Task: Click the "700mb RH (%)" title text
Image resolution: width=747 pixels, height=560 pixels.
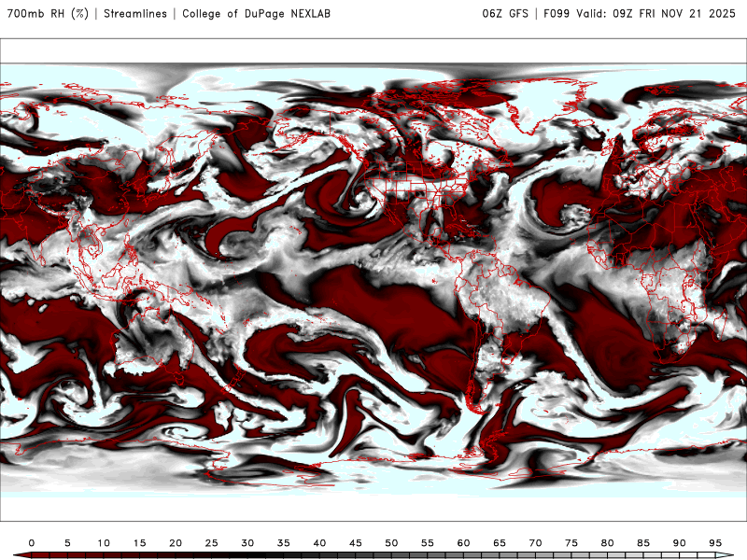Action: (x=48, y=13)
